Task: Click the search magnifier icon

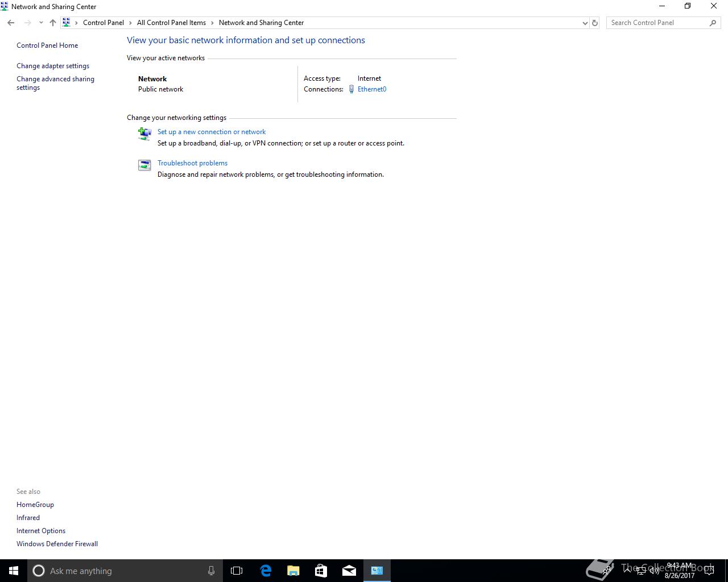Action: coord(713,23)
